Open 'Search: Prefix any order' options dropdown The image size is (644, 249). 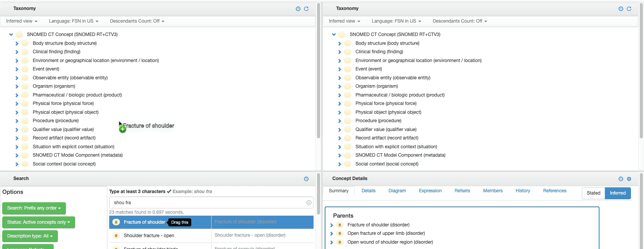tap(34, 208)
